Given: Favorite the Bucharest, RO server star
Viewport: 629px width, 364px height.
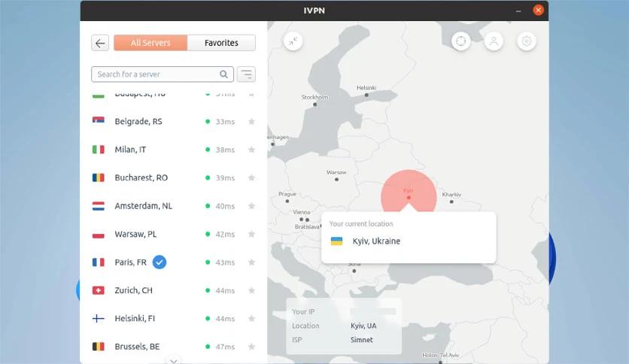Looking at the screenshot, I should (251, 177).
